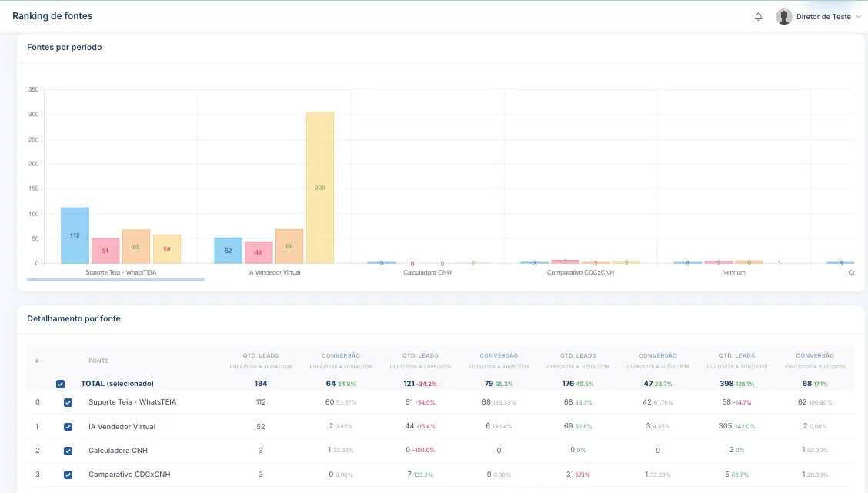The image size is (868, 493).
Task: Click the IA Vendedor Virtual chart axis label
Action: pos(274,273)
